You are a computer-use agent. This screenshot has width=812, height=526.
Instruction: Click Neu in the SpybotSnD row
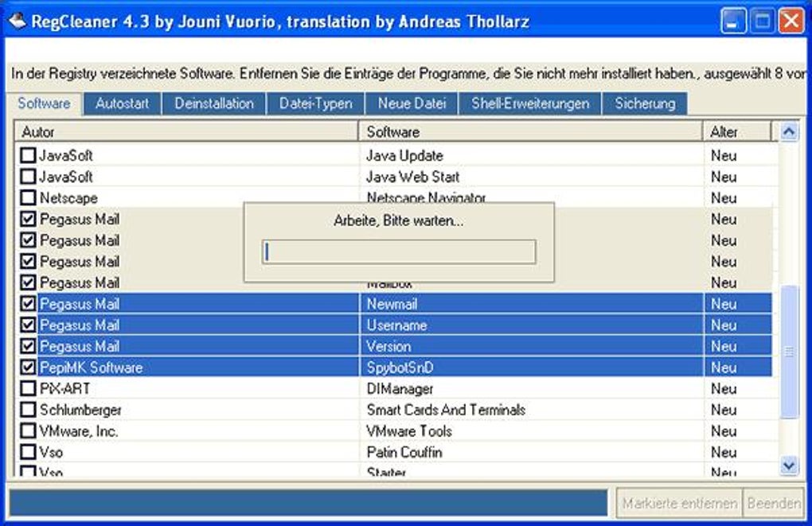point(724,368)
